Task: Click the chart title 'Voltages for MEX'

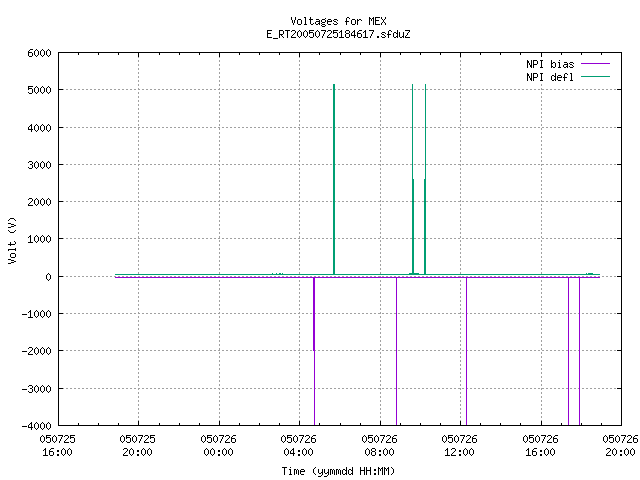Action: 338,21
